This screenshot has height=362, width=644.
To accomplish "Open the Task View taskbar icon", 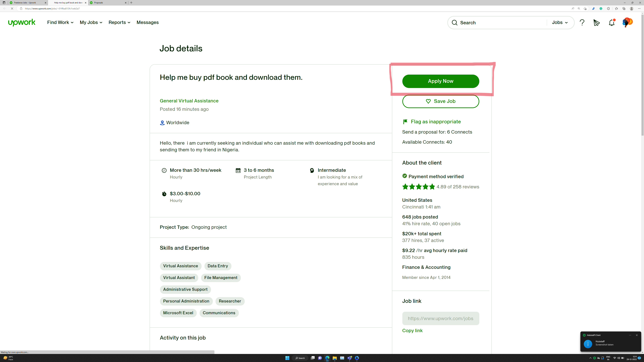I will coord(312,358).
